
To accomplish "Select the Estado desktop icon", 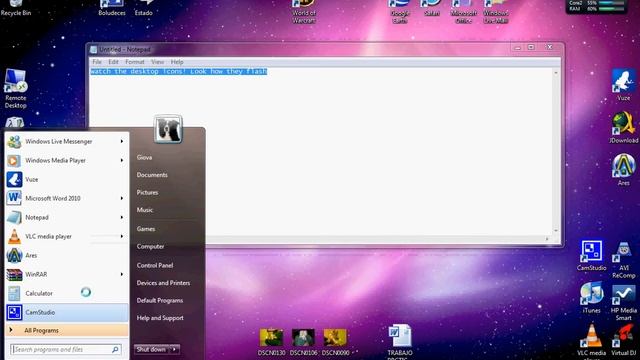I will [144, 7].
